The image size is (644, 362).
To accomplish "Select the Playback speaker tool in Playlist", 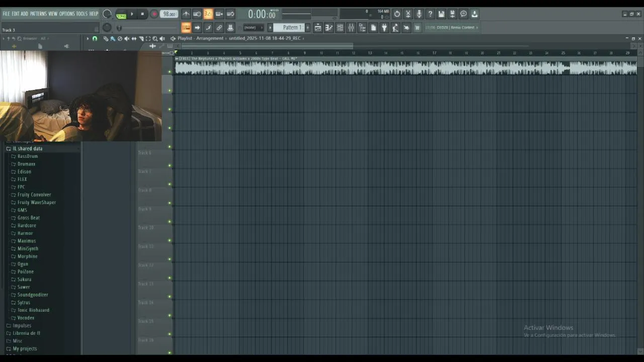I will click(x=162, y=38).
